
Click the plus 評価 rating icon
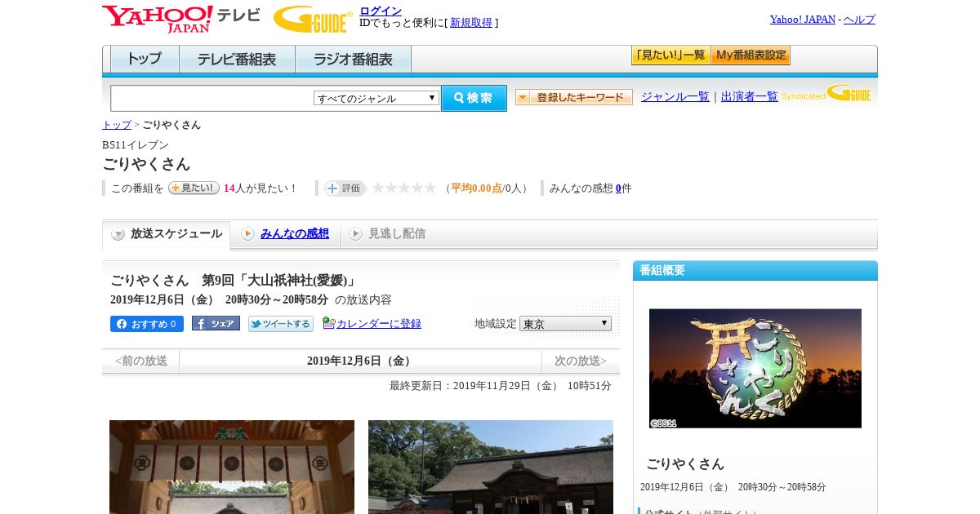pos(345,188)
